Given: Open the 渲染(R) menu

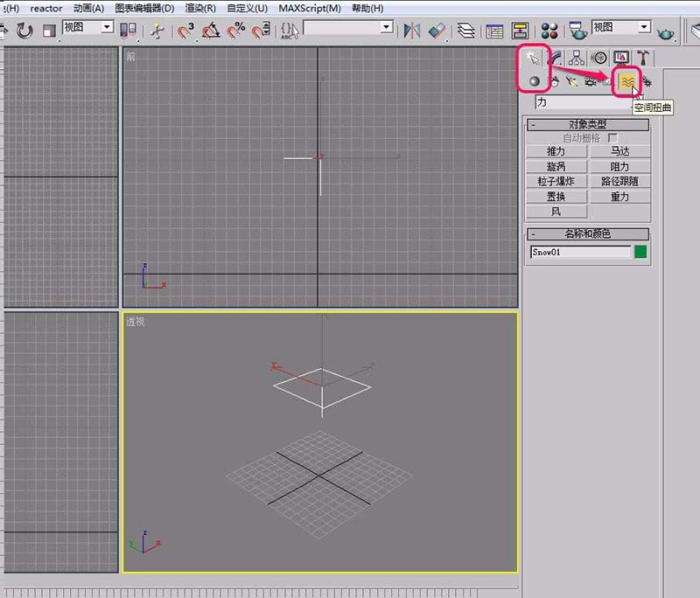Looking at the screenshot, I should coord(200,8).
